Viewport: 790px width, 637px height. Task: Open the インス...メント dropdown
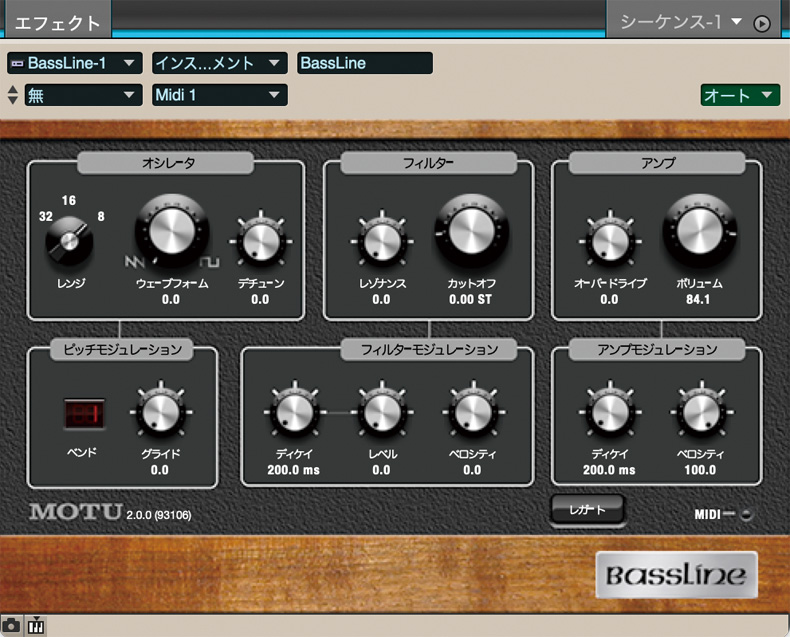220,63
